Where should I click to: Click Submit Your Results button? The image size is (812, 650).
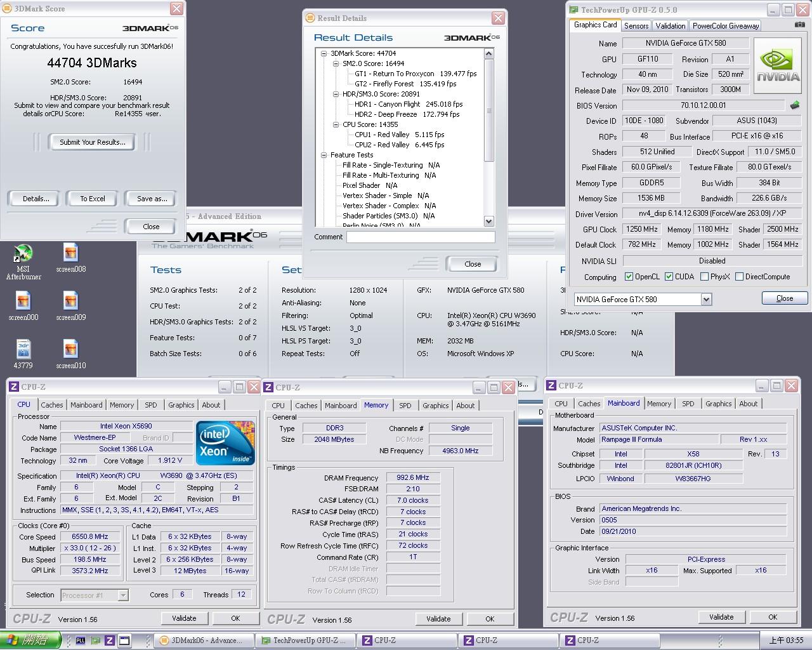point(93,142)
